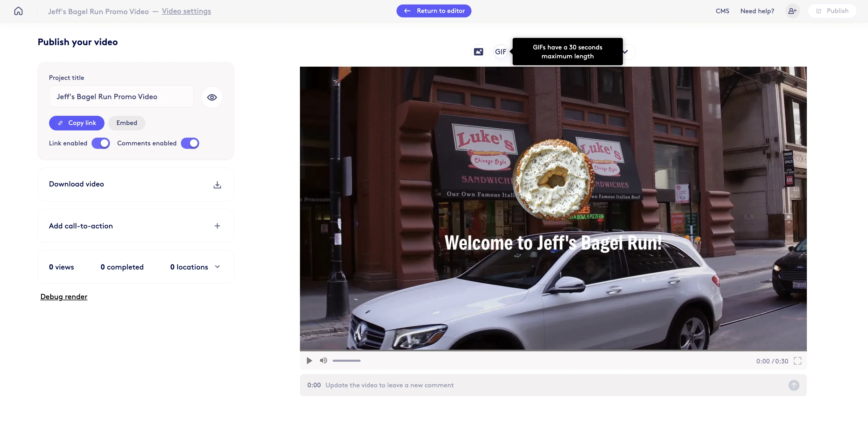Click the invite user icon near Publish
Viewport: 868px width, 439px height.
click(793, 10)
